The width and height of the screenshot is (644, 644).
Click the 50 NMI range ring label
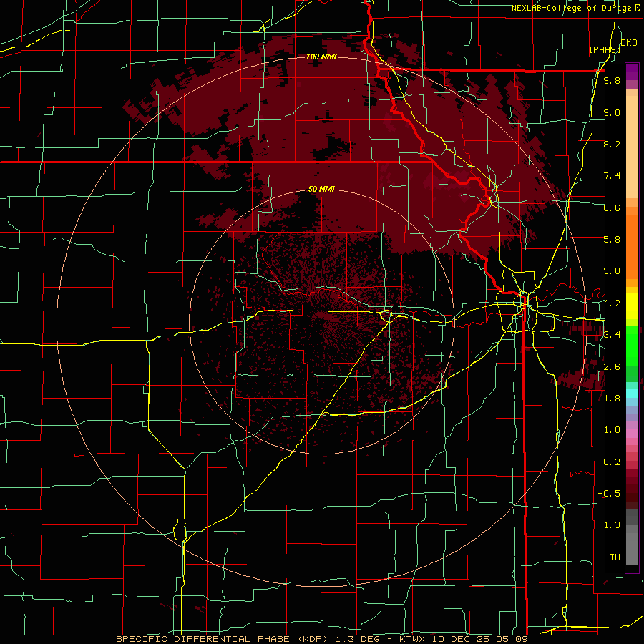[321, 189]
